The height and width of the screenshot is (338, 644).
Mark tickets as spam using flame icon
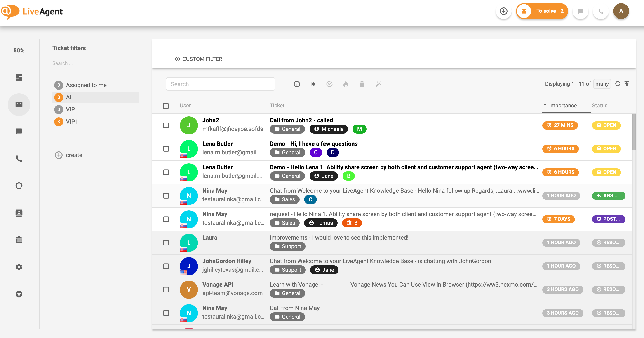point(346,84)
